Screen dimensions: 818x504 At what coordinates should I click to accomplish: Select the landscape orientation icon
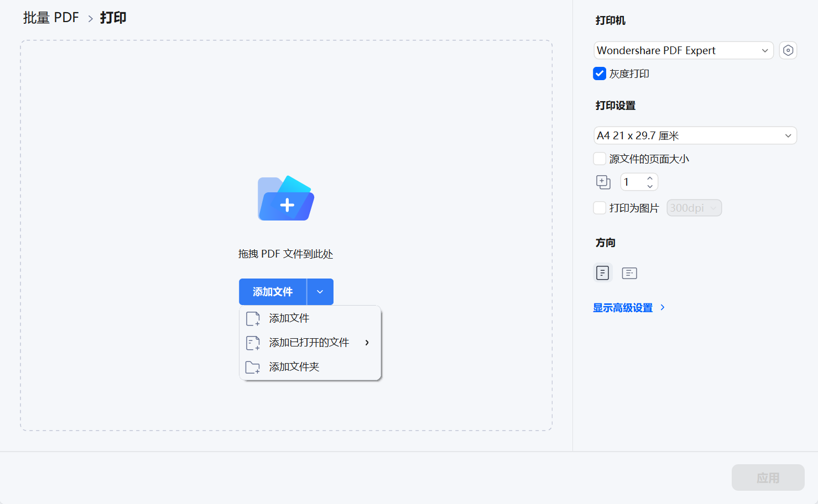click(629, 272)
